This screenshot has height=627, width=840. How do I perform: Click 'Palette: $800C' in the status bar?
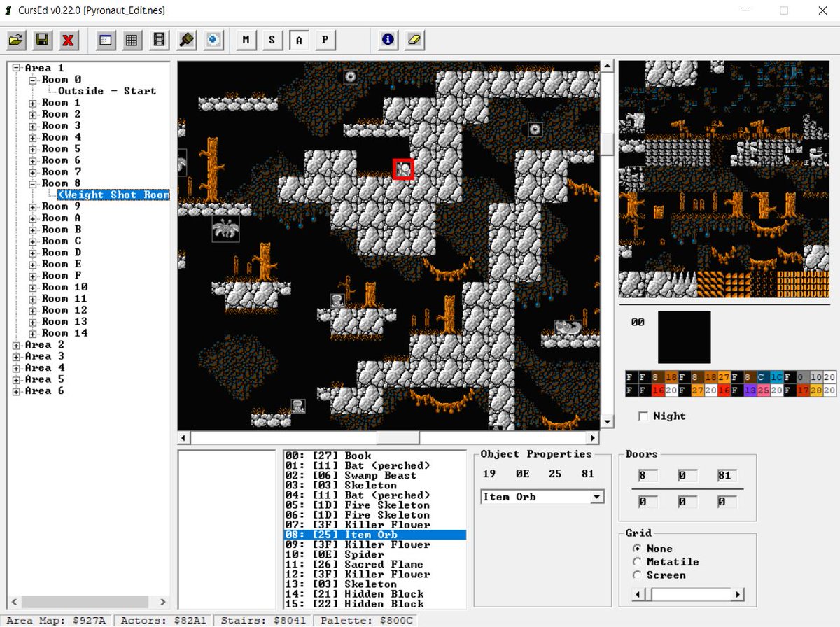tap(365, 620)
